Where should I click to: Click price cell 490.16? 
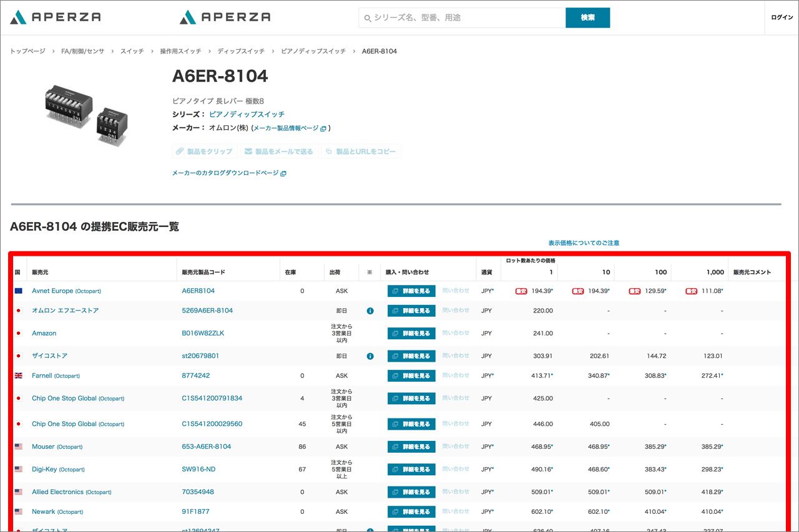[x=542, y=469]
